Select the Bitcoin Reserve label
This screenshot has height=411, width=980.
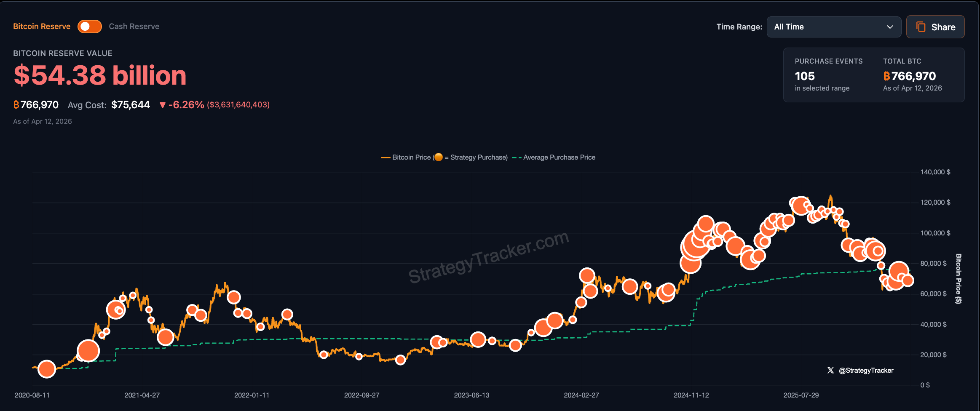pyautogui.click(x=41, y=26)
